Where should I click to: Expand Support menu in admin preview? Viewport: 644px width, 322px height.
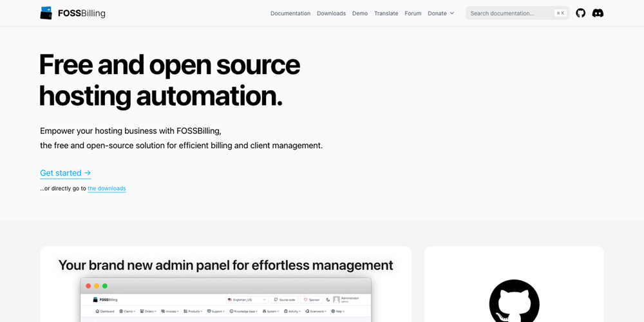216,311
